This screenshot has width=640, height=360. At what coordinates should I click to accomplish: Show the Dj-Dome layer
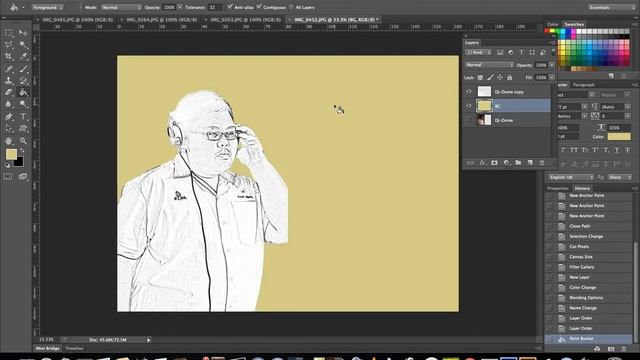(x=469, y=120)
